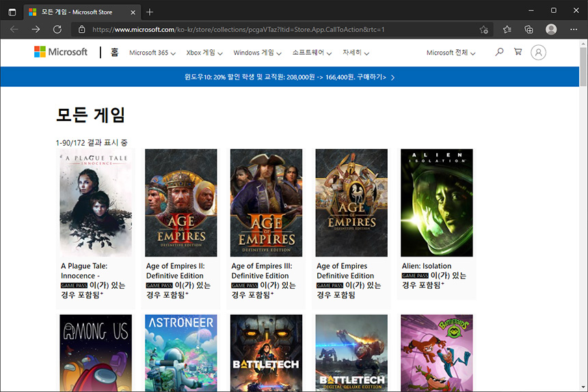
Task: Open the Collections icon in toolbar
Action: coord(529,29)
